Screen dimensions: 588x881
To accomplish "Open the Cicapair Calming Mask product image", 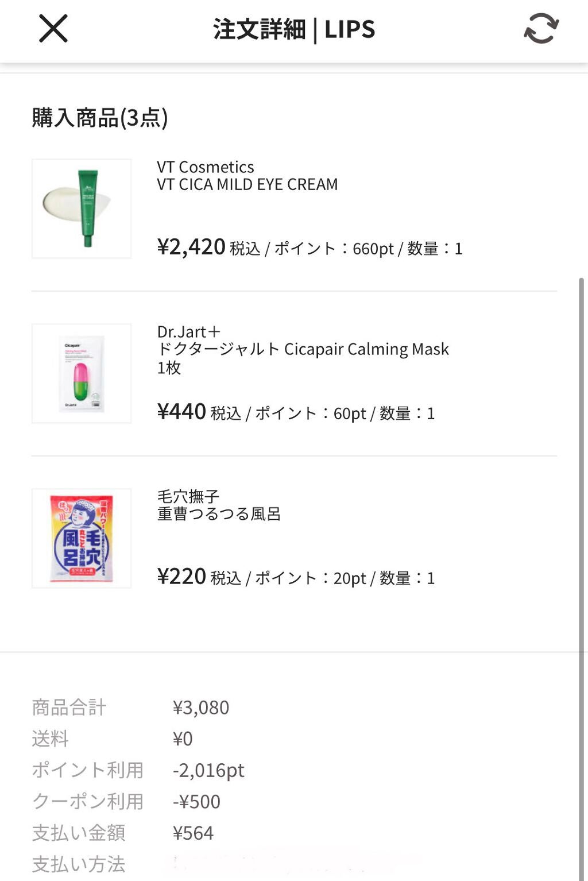I will point(82,372).
